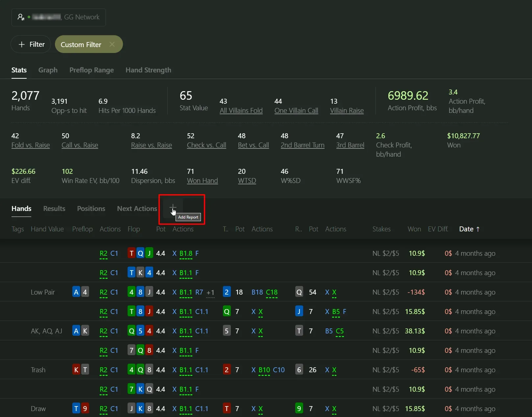
Task: Select the Results report tab
Action: tap(54, 209)
